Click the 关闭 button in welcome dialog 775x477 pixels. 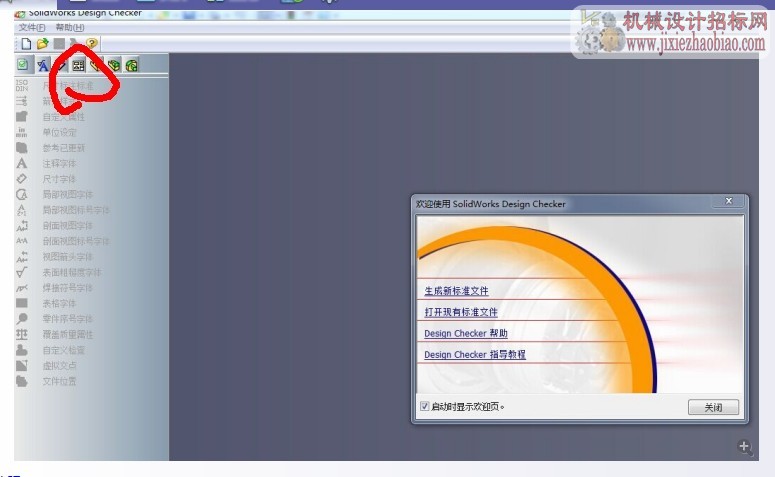point(713,407)
